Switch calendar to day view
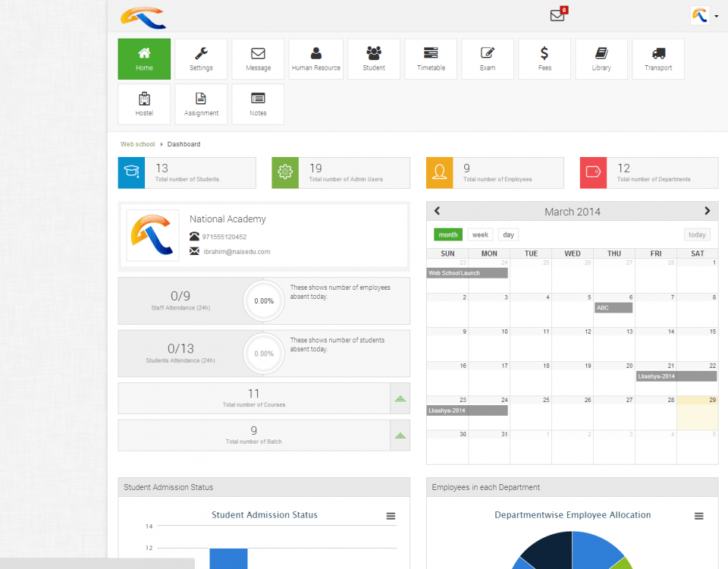728x569 pixels. 508,234
